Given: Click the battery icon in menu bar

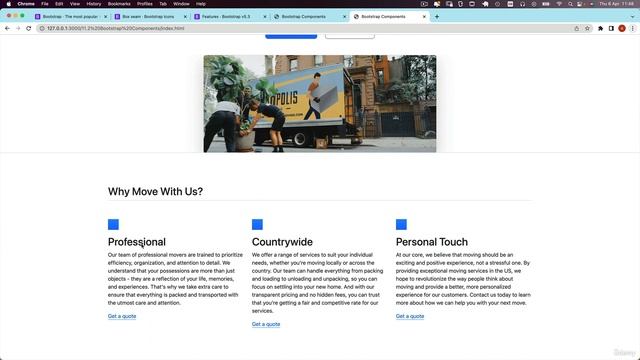Looking at the screenshot, I should pyautogui.click(x=546, y=4).
